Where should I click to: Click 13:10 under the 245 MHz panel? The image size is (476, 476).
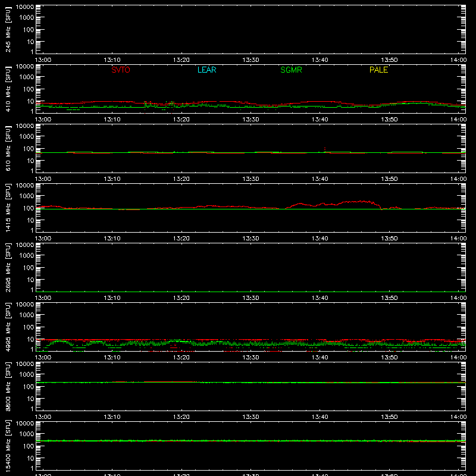[112, 60]
